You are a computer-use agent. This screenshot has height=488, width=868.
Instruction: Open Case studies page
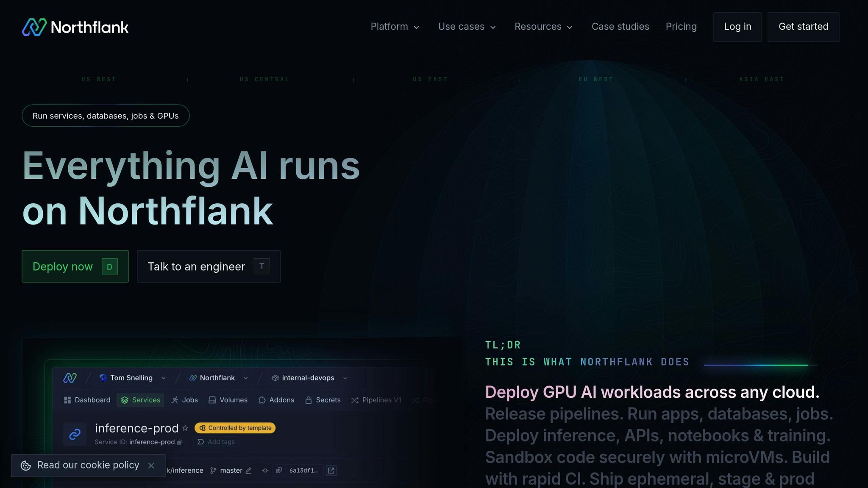tap(620, 27)
